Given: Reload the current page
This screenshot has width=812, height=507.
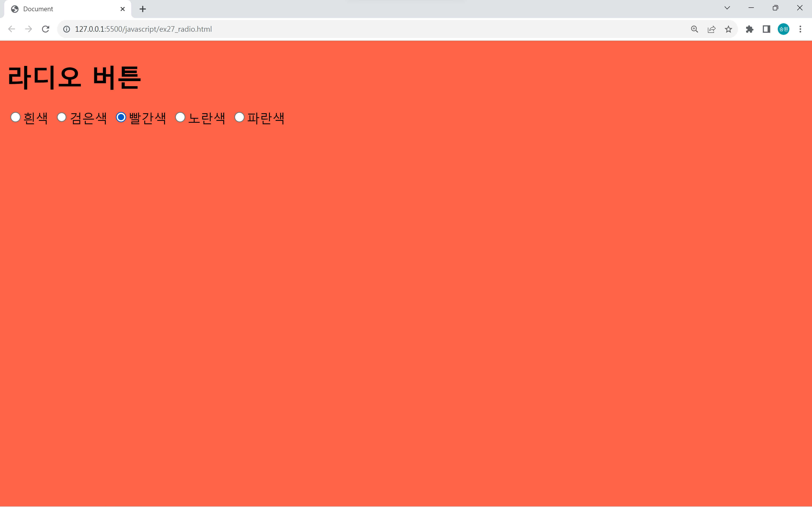Looking at the screenshot, I should pyautogui.click(x=46, y=29).
